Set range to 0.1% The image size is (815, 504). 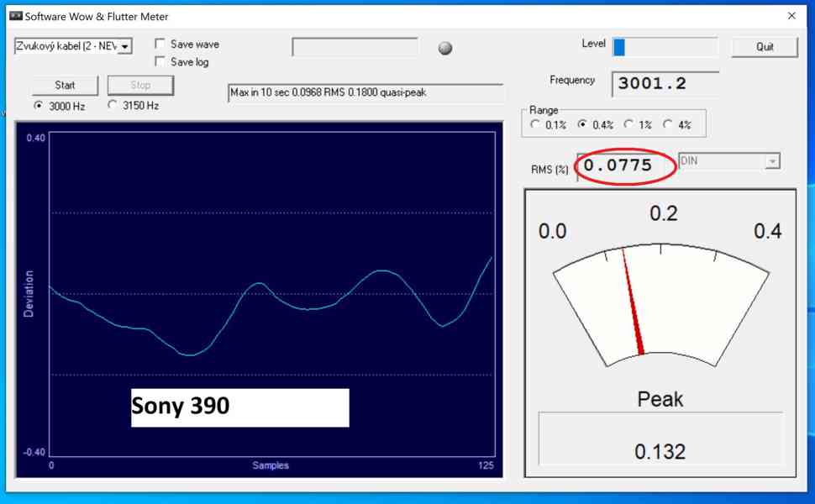click(x=535, y=124)
